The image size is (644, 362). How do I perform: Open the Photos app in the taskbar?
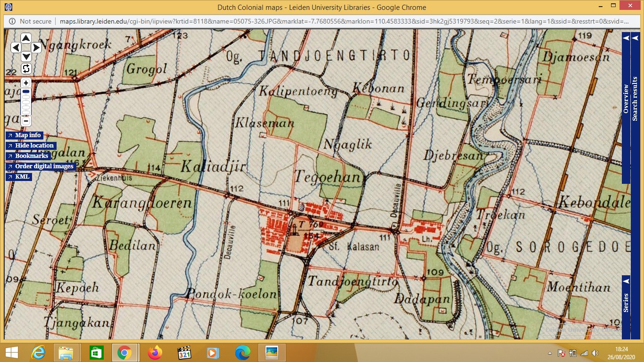pos(272,353)
